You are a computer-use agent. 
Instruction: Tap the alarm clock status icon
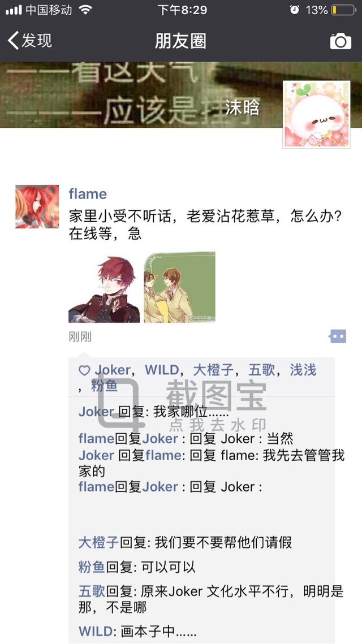(x=295, y=10)
